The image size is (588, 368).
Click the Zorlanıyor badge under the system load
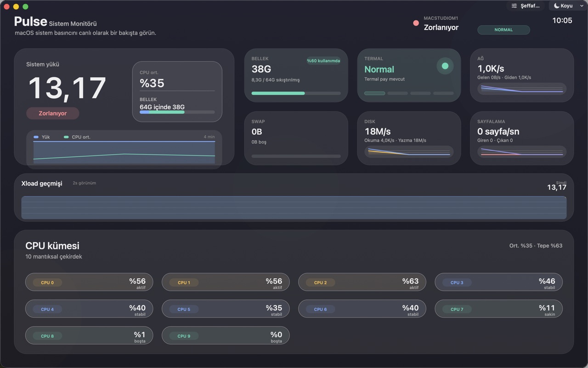[53, 113]
